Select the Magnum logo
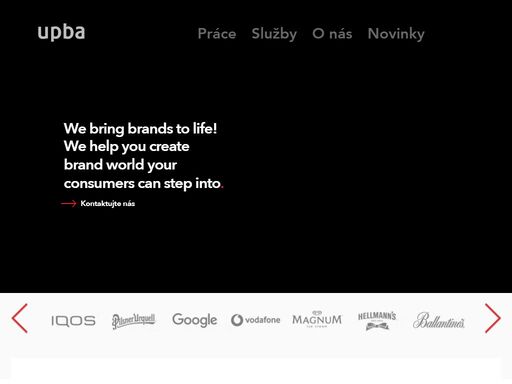Viewport: 512px width, 384px height. (x=317, y=319)
